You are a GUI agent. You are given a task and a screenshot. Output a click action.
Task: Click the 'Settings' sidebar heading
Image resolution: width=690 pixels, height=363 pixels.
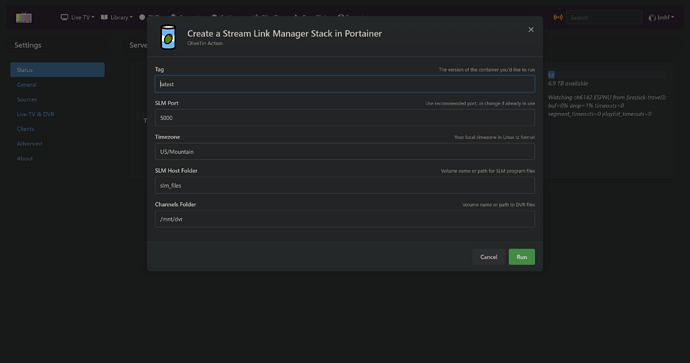click(28, 45)
